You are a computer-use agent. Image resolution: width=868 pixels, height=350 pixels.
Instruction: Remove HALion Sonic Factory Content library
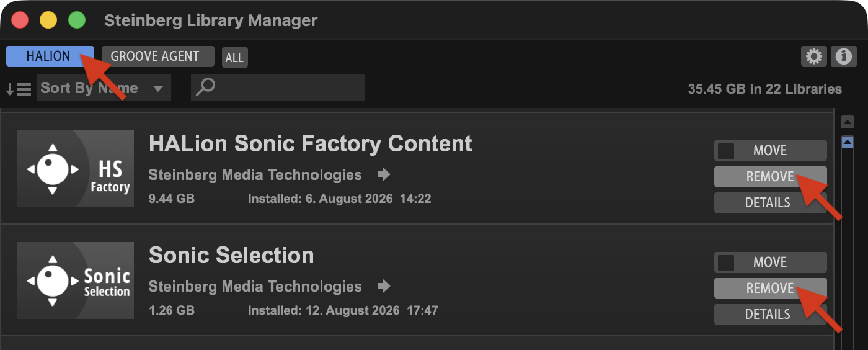771,177
